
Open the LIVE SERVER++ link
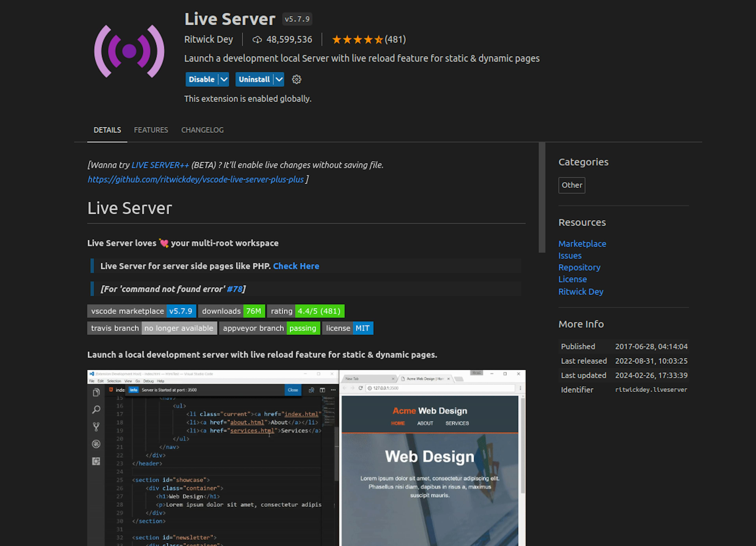pos(160,165)
